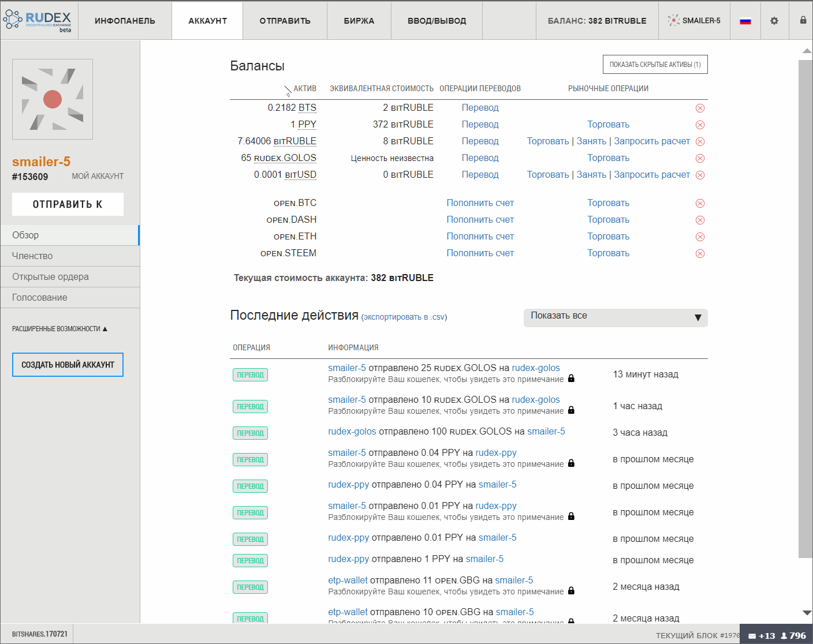813x644 pixels.
Task: Click Торговать for RUDEX.GOLOS
Action: (608, 158)
